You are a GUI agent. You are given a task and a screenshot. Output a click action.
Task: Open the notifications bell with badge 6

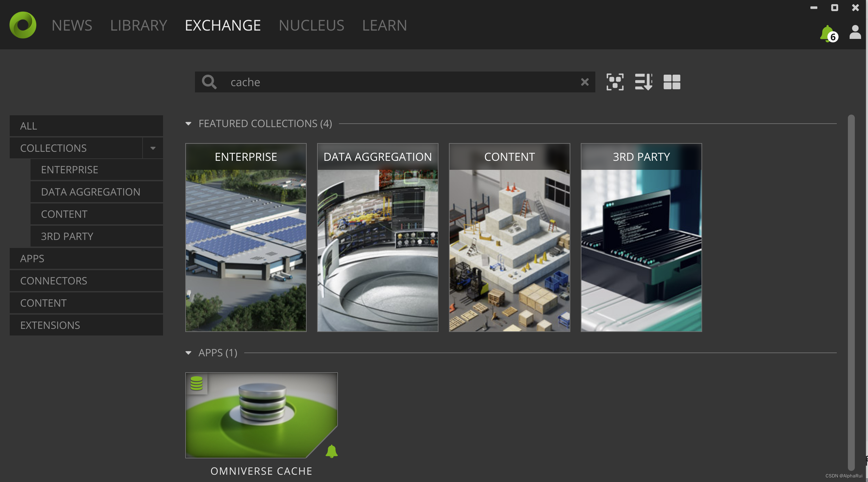pos(828,34)
